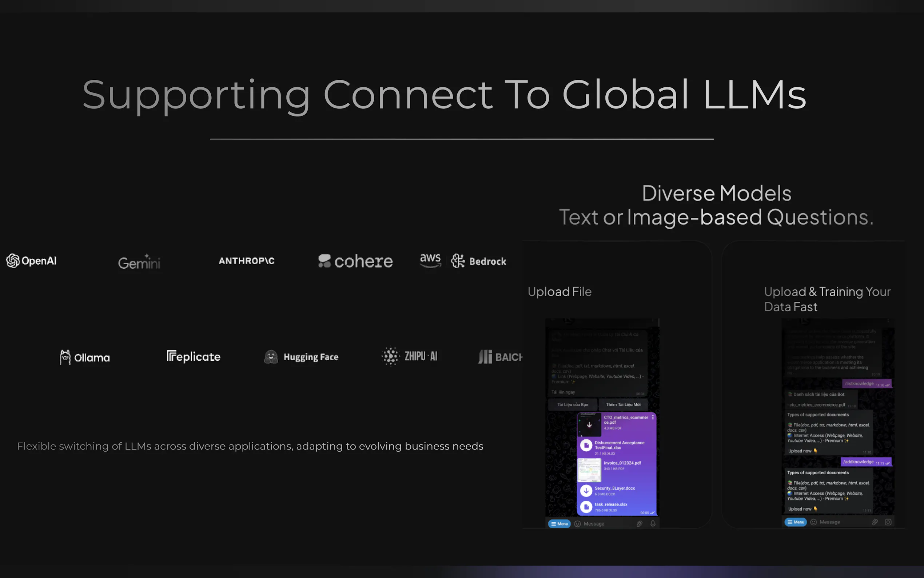Download the Security_3Layer.docx file

586,490
